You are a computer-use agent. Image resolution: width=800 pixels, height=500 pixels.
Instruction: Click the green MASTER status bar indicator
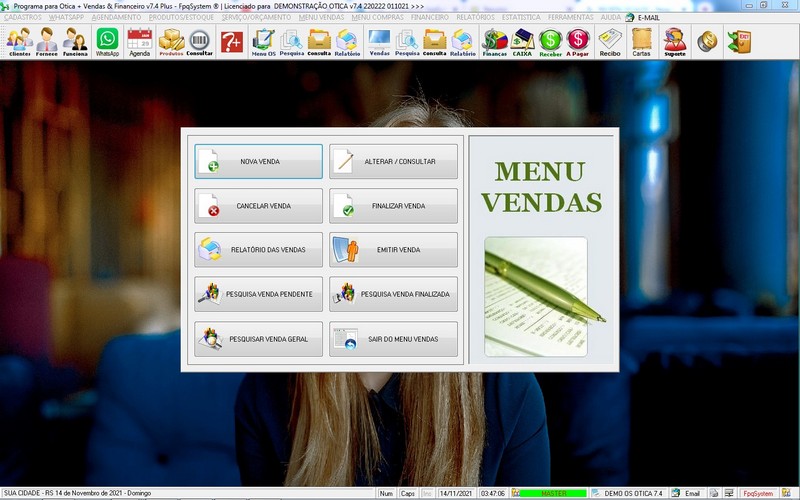click(x=553, y=493)
